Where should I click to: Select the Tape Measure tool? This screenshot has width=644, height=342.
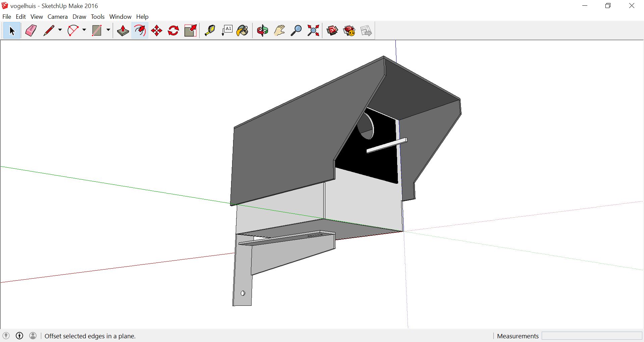(210, 31)
